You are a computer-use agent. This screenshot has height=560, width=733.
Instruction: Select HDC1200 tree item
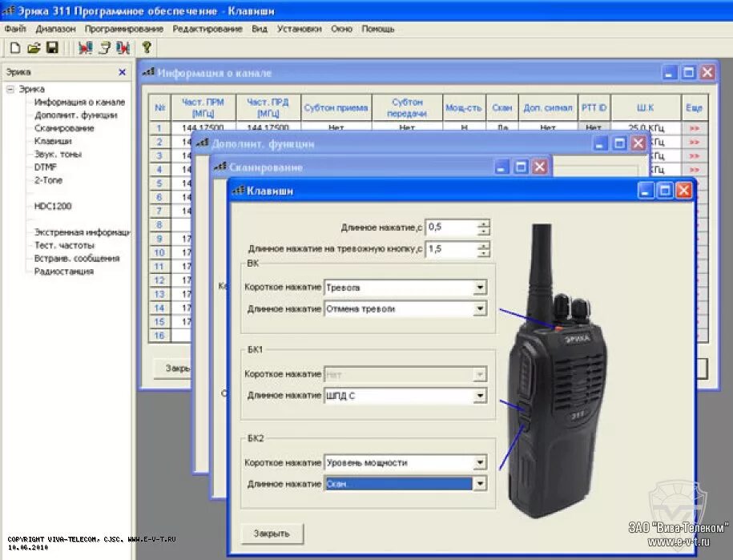[53, 206]
